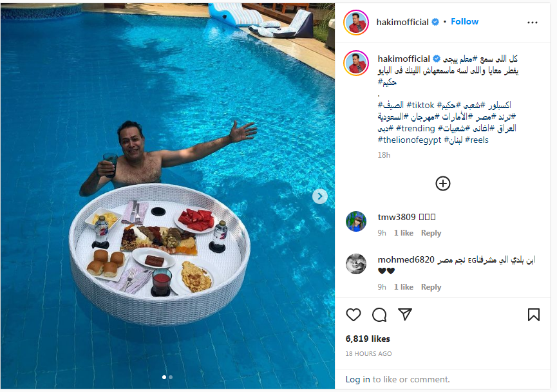Image resolution: width=557 pixels, height=392 pixels.
Task: Go to next photo with the arrow
Action: pyautogui.click(x=319, y=196)
